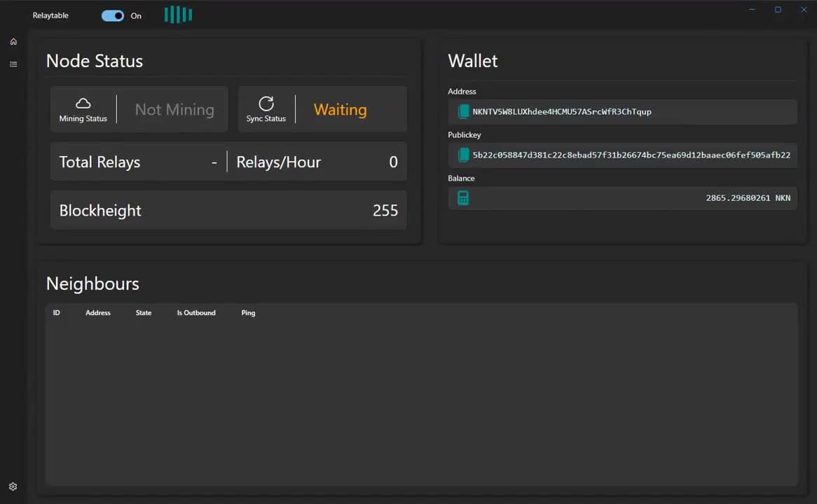Click the Mining Status cloud icon

(x=83, y=103)
